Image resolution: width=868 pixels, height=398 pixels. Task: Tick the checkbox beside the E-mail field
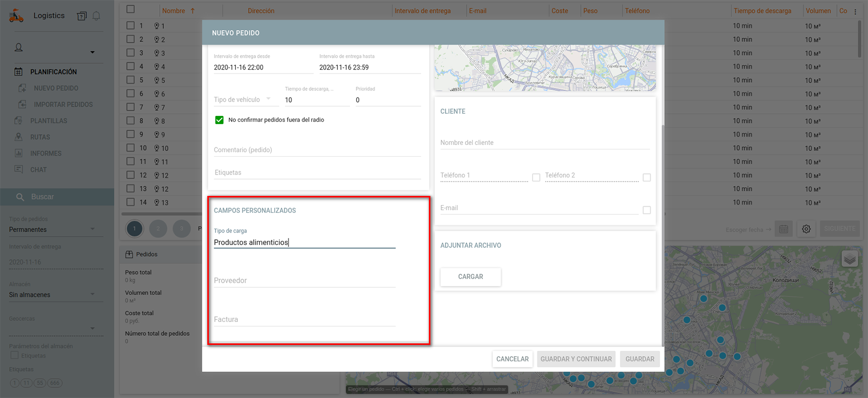(646, 210)
